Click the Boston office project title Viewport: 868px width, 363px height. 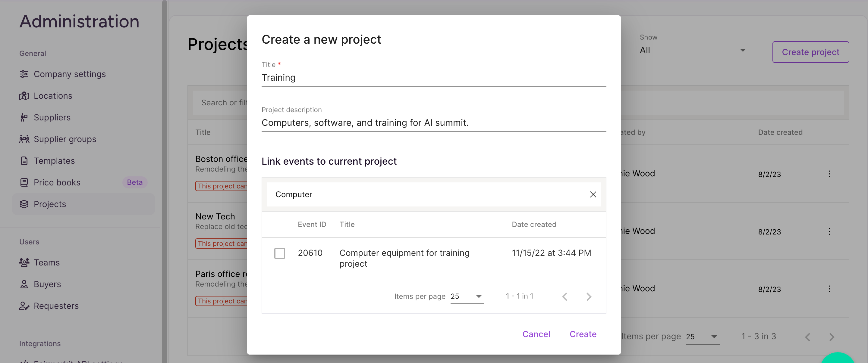pyautogui.click(x=222, y=159)
